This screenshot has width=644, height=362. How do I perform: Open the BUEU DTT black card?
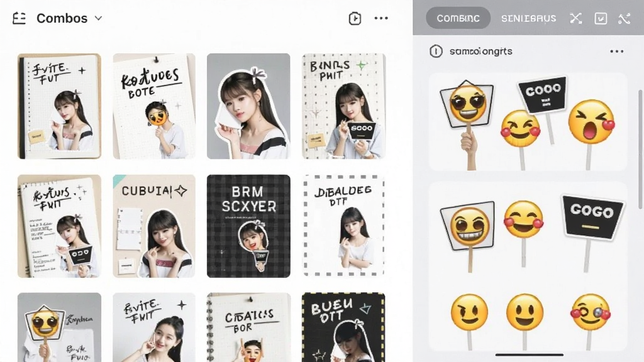344,327
